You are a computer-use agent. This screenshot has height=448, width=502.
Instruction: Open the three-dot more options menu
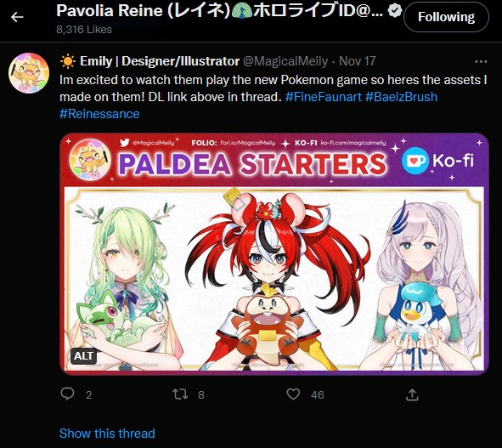(481, 61)
